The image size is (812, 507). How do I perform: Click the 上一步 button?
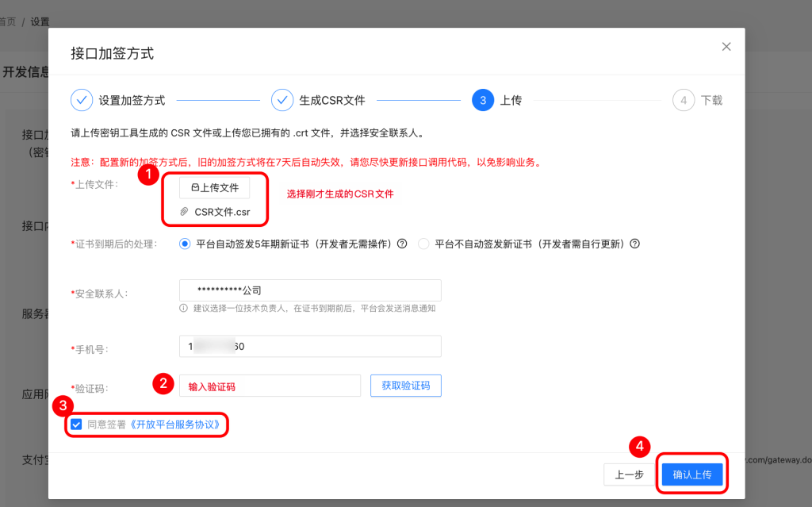pyautogui.click(x=629, y=474)
